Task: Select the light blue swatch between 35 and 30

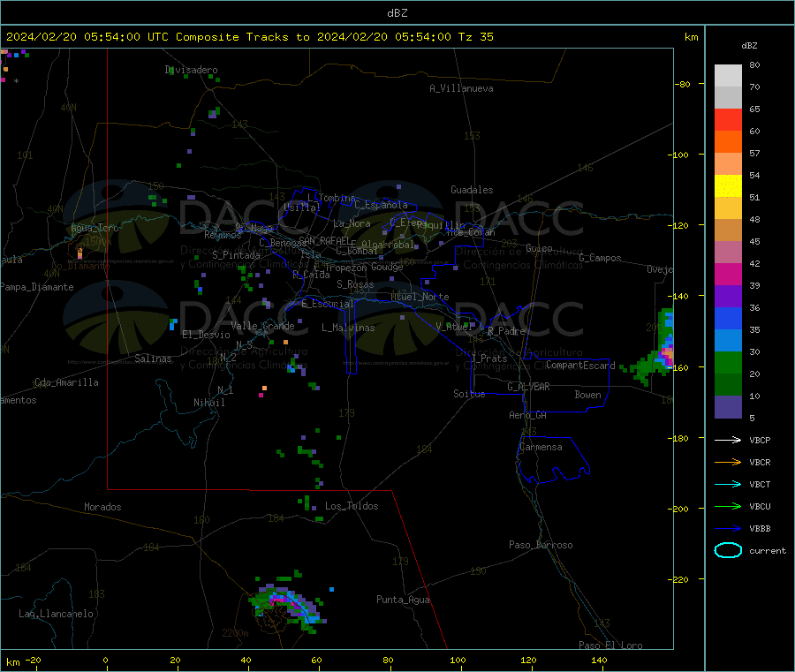Action: pyautogui.click(x=728, y=341)
